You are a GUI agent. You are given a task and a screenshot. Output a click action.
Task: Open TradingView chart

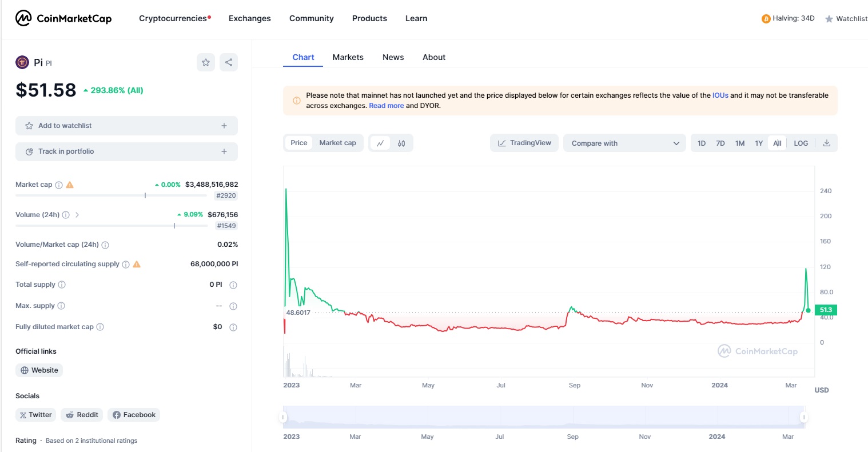point(524,143)
